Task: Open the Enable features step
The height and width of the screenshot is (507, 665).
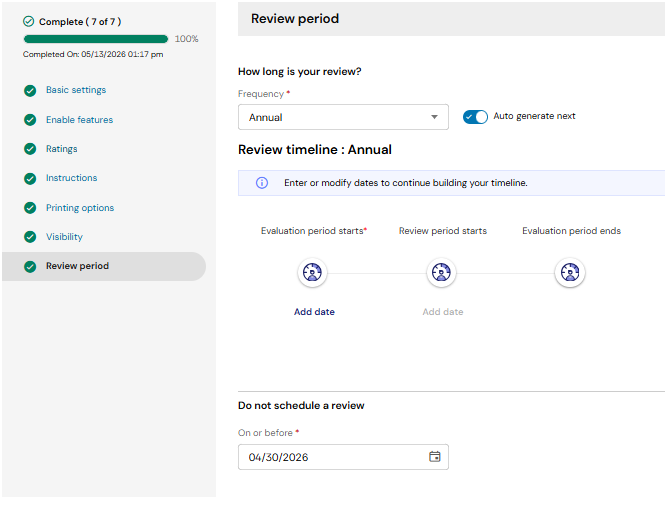Action: pos(79,120)
